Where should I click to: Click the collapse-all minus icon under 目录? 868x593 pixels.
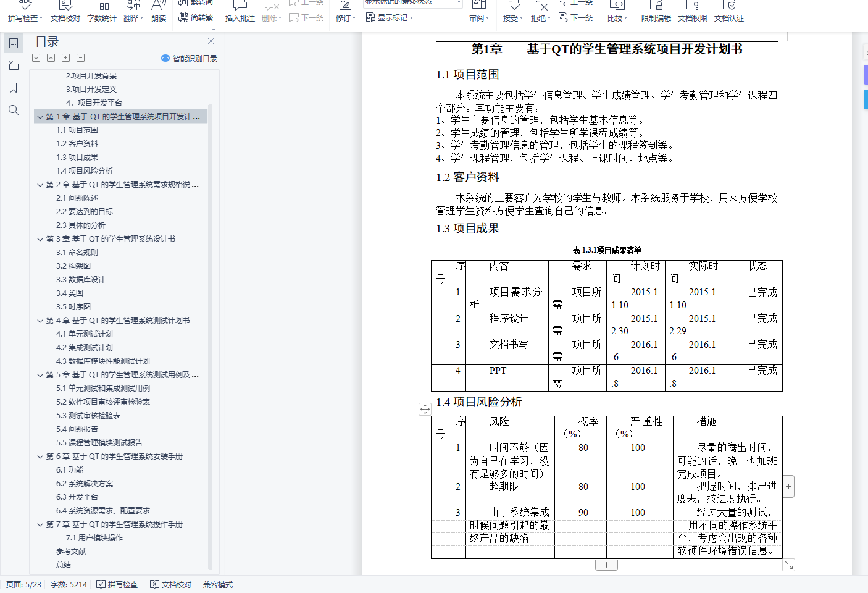(x=80, y=58)
